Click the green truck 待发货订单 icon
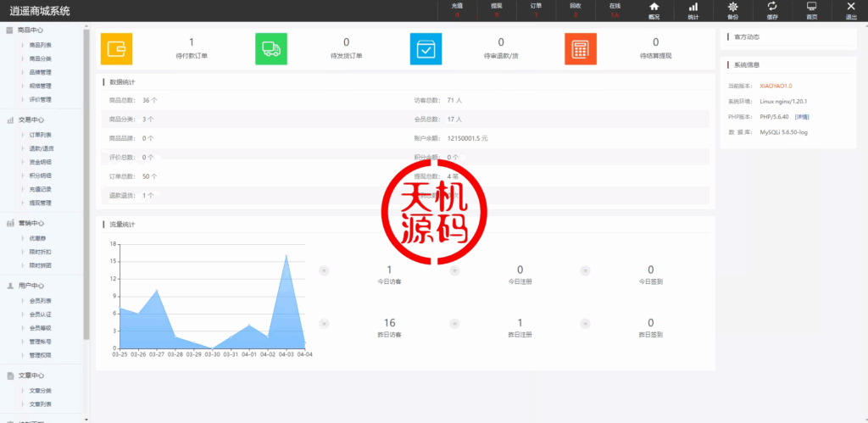868x423 pixels. pyautogui.click(x=271, y=49)
